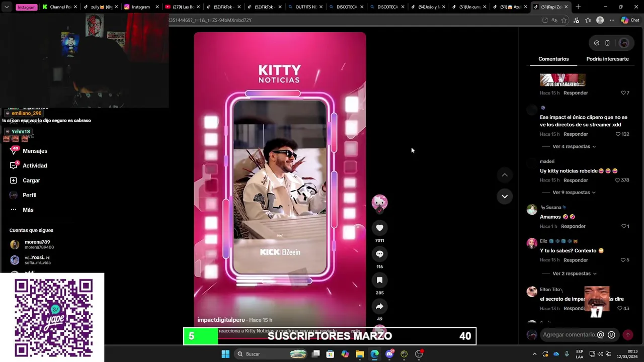
Task: Insert a mention with the @ icon
Action: coord(600,335)
